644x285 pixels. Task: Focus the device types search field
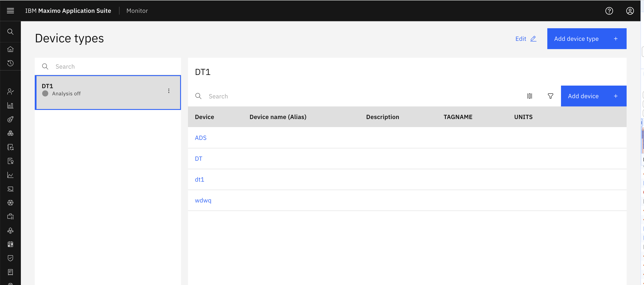(x=108, y=66)
